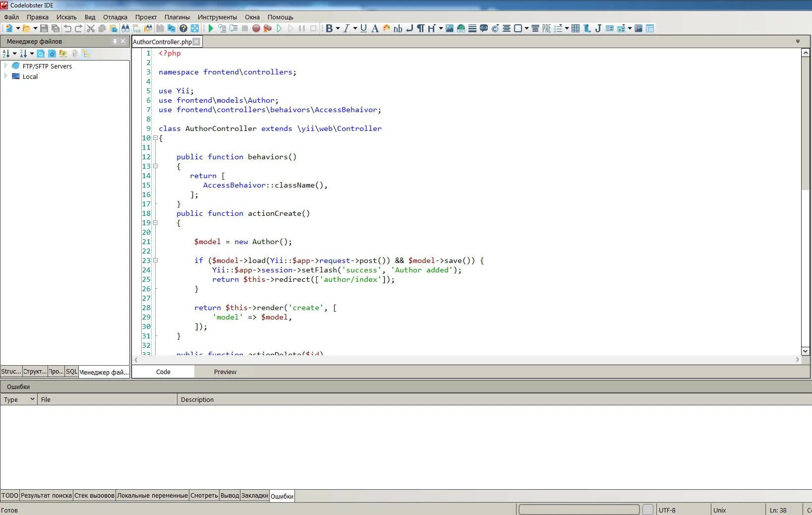Close the Менеджер файлов panel
This screenshot has width=812, height=515.
tap(123, 41)
